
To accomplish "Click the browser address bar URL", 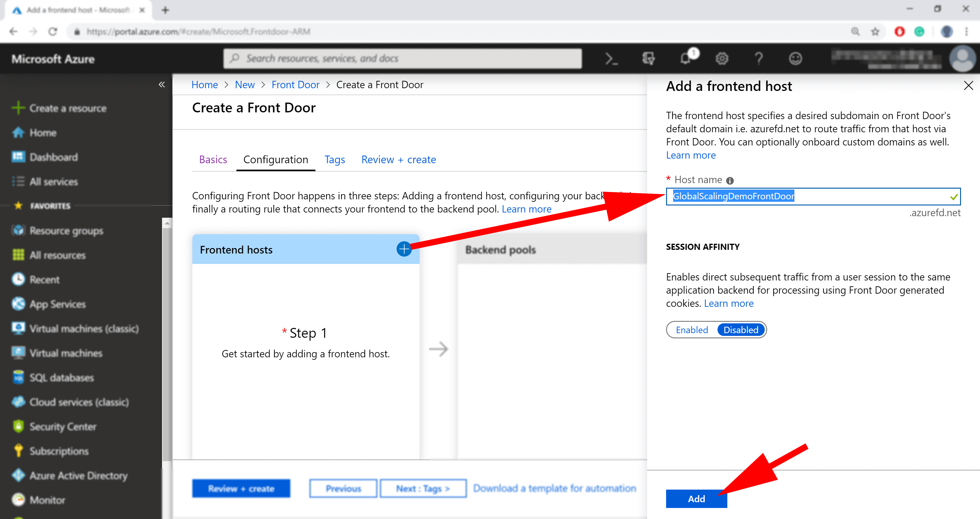I will [x=198, y=32].
